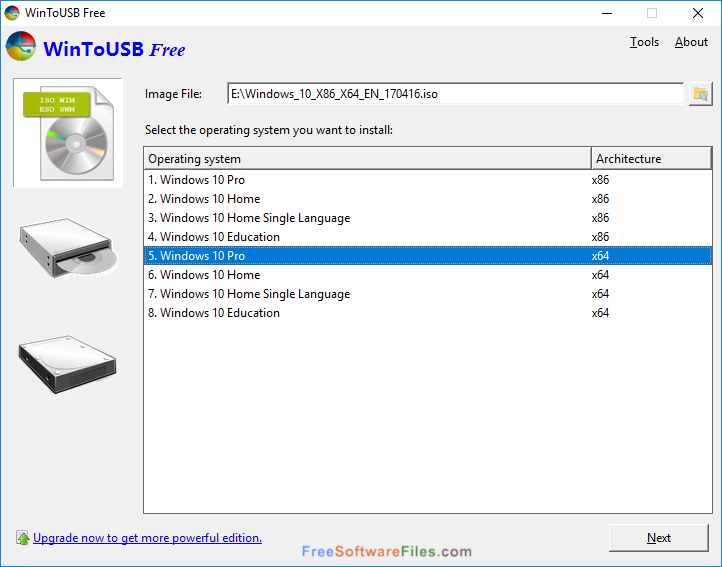Select row 8. Windows 10 Education x64
This screenshot has width=722, height=567.
pos(428,313)
